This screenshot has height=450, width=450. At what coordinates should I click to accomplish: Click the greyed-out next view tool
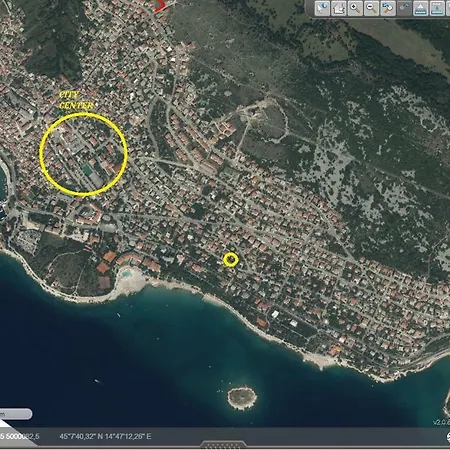[404, 8]
